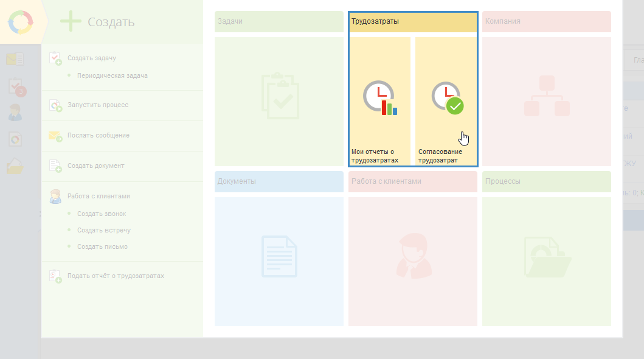The image size is (644, 359).
Task: Click the green plus Создать icon
Action: pos(71,21)
